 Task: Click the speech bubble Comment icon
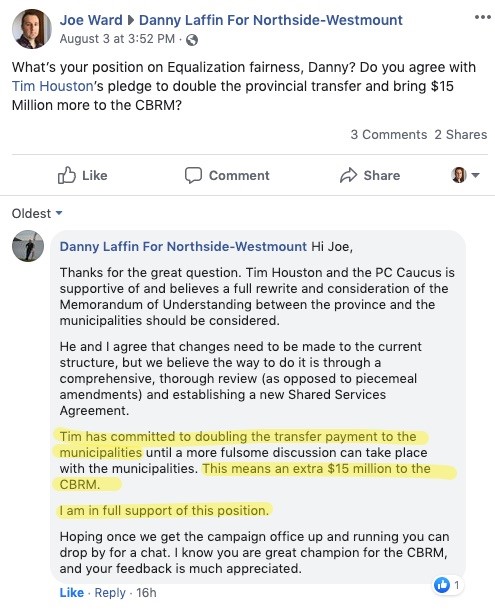pyautogui.click(x=193, y=175)
